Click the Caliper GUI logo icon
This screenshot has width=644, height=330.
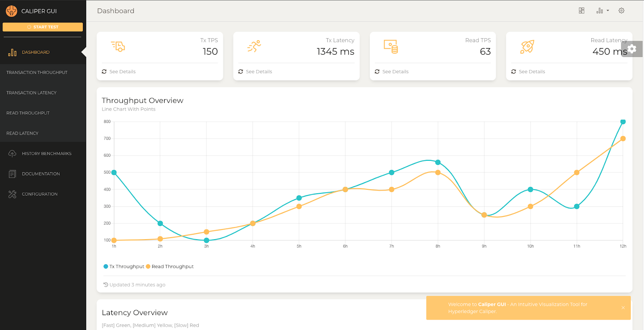(x=11, y=11)
